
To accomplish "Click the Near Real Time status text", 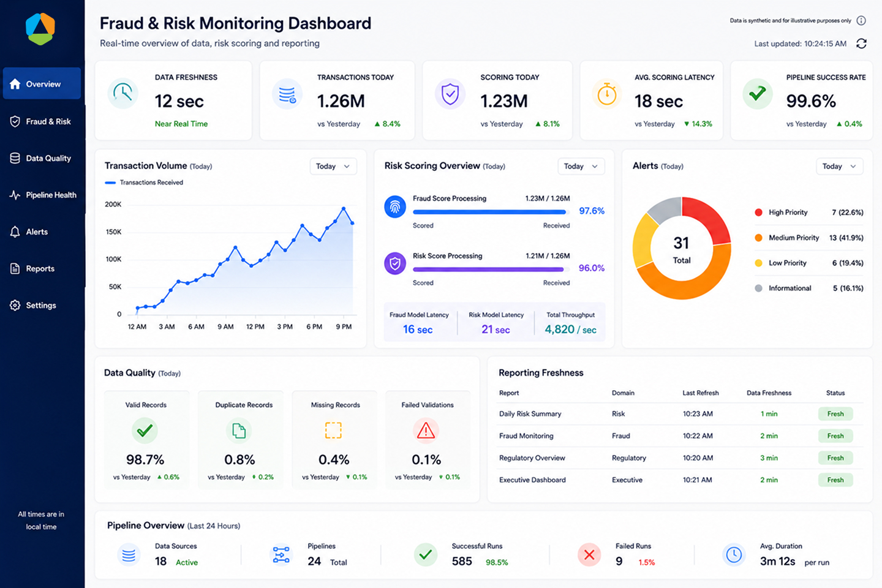I will tap(181, 124).
